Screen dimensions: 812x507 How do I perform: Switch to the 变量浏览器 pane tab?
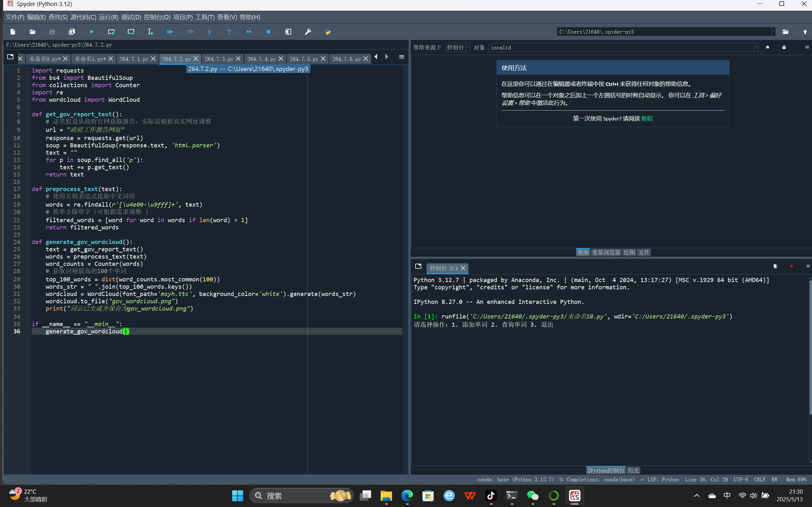(606, 253)
